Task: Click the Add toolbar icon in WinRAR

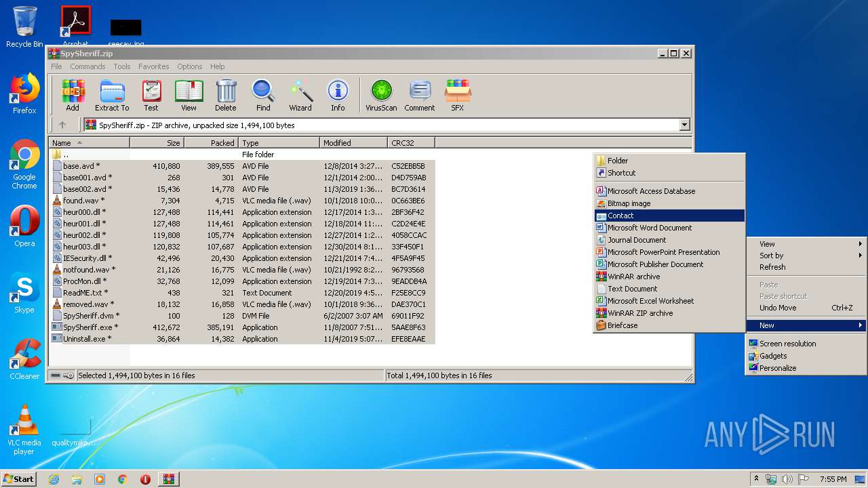Action: click(x=73, y=95)
